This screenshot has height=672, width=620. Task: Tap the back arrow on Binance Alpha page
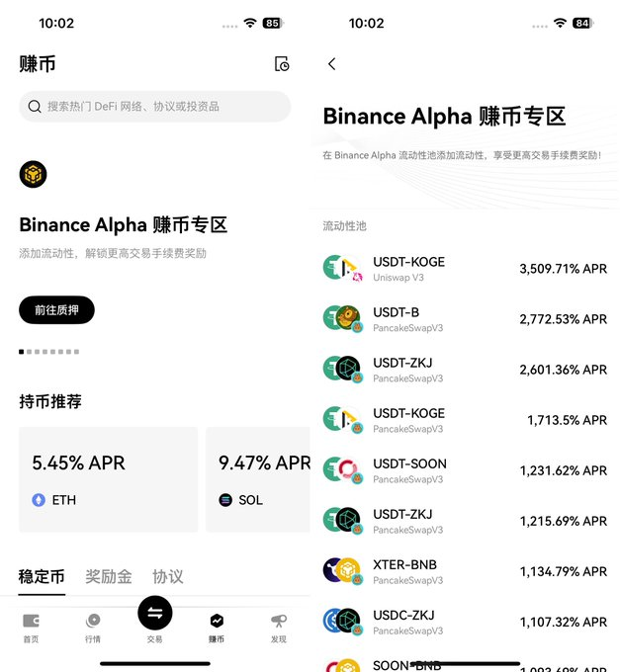tap(332, 64)
